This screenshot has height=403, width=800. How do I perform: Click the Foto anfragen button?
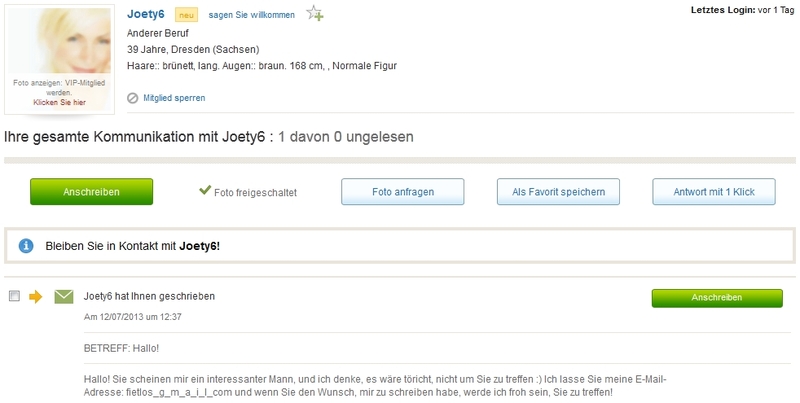(x=403, y=192)
